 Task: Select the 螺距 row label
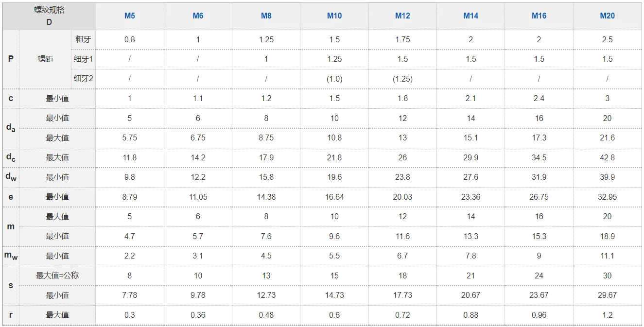pyautogui.click(x=45, y=59)
